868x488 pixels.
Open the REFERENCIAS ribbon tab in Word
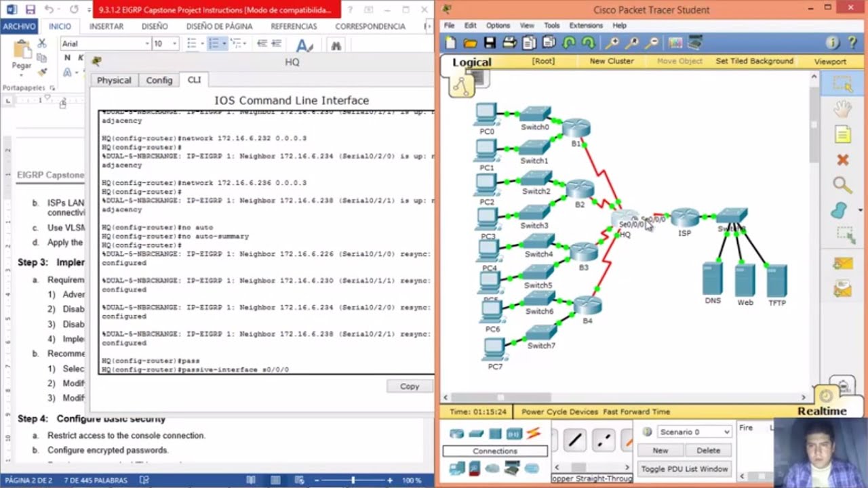tap(294, 26)
